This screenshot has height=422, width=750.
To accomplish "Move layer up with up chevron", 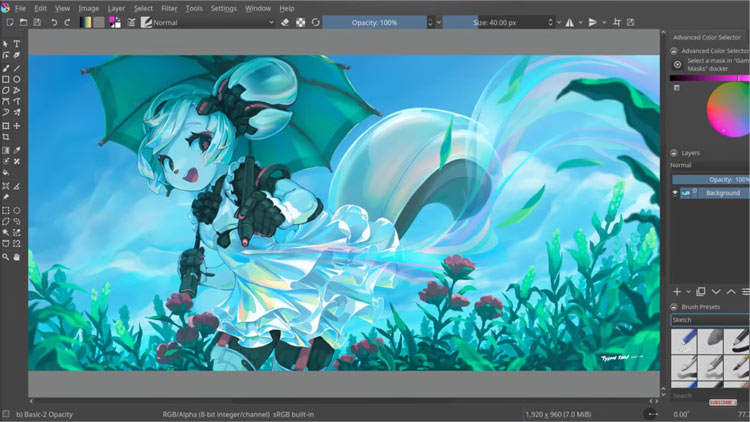I will coord(731,292).
